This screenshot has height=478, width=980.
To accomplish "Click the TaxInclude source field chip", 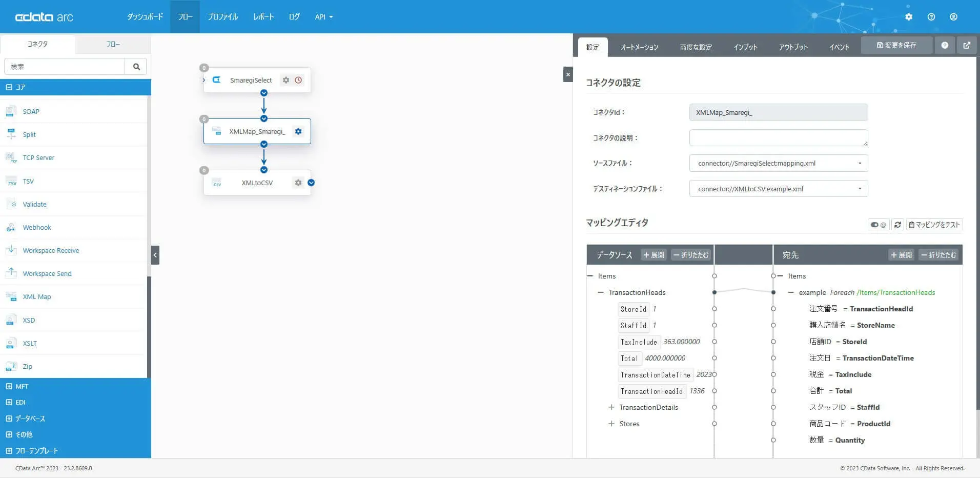I will [x=639, y=342].
